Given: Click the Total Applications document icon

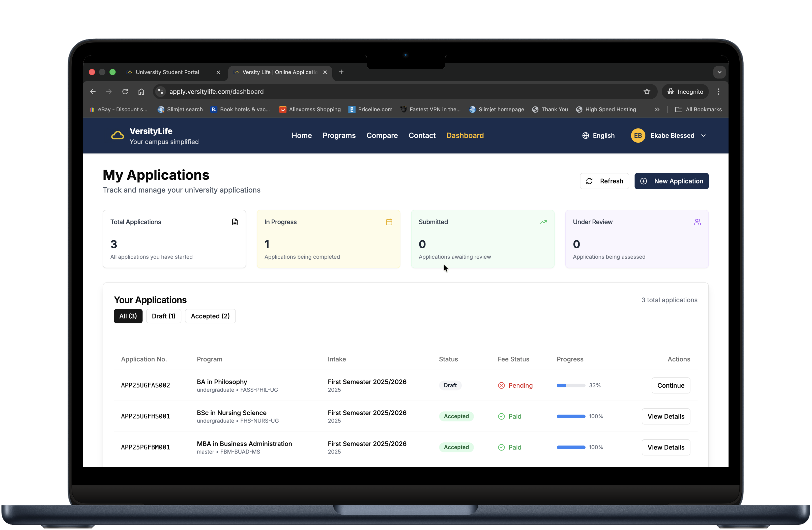Looking at the screenshot, I should pos(235,222).
